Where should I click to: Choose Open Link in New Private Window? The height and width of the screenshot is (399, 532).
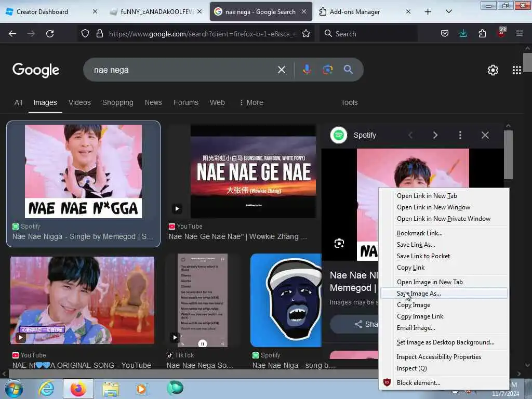coord(444,219)
